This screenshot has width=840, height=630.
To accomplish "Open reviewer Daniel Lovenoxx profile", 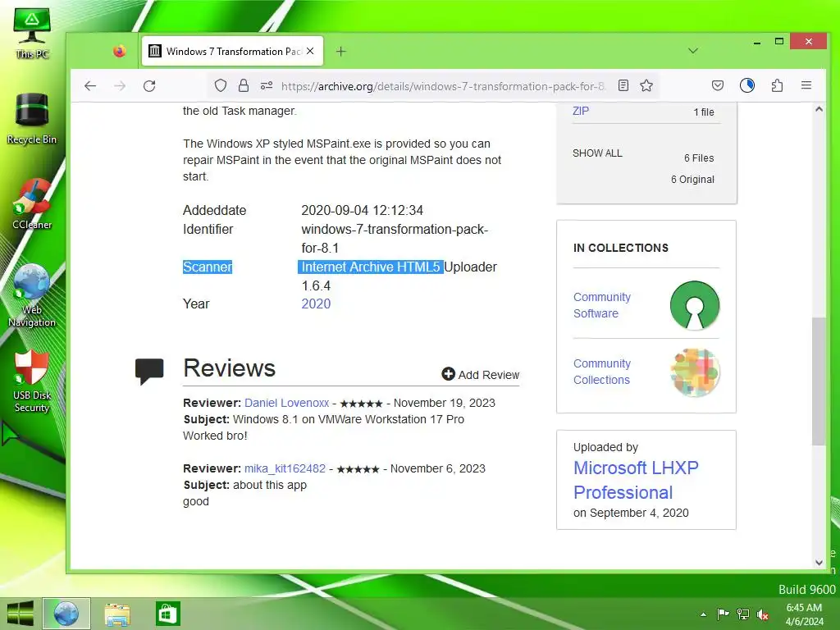I will coord(286,403).
